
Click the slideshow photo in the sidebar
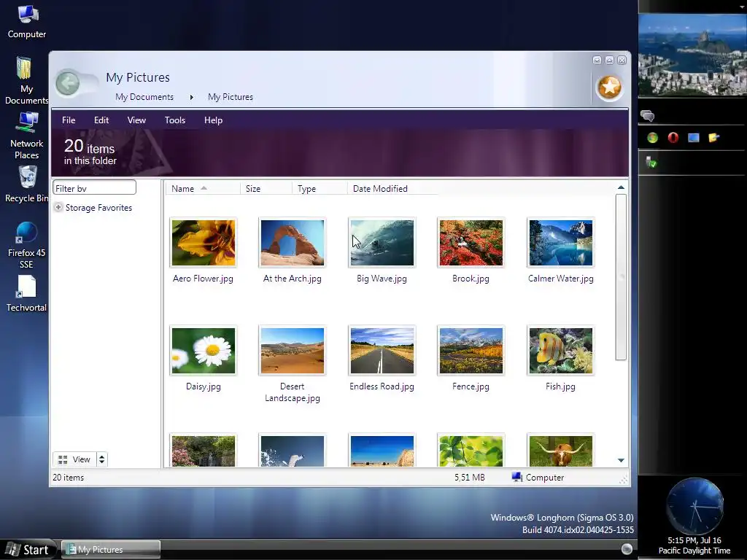(693, 55)
